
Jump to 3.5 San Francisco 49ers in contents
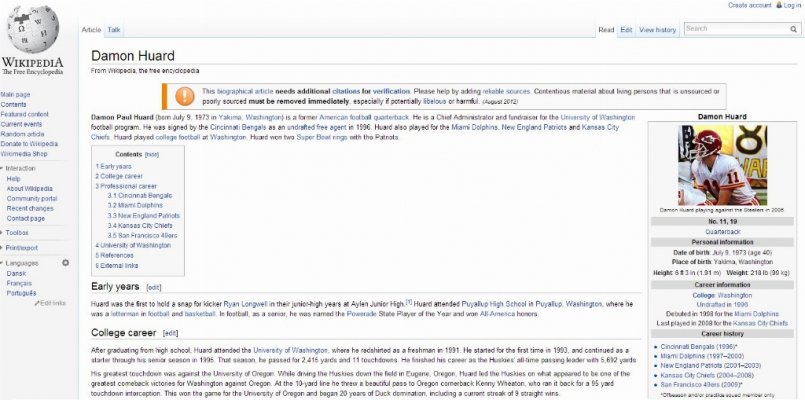point(142,236)
